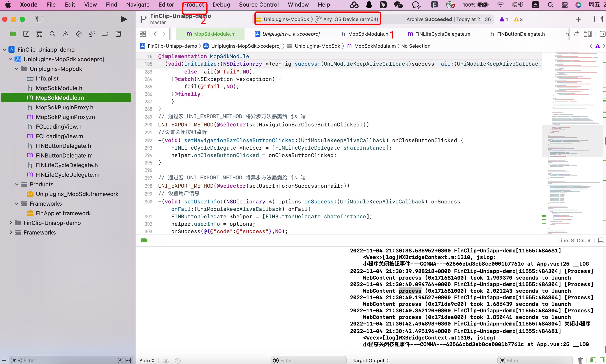Click the related items grid icon
The image size is (606, 364).
(143, 34)
